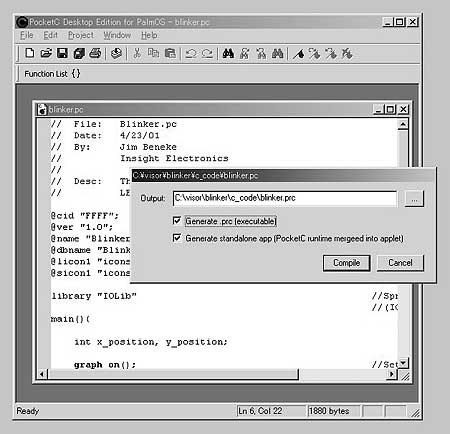Open Find with first binoculars icon

pyautogui.click(x=228, y=53)
